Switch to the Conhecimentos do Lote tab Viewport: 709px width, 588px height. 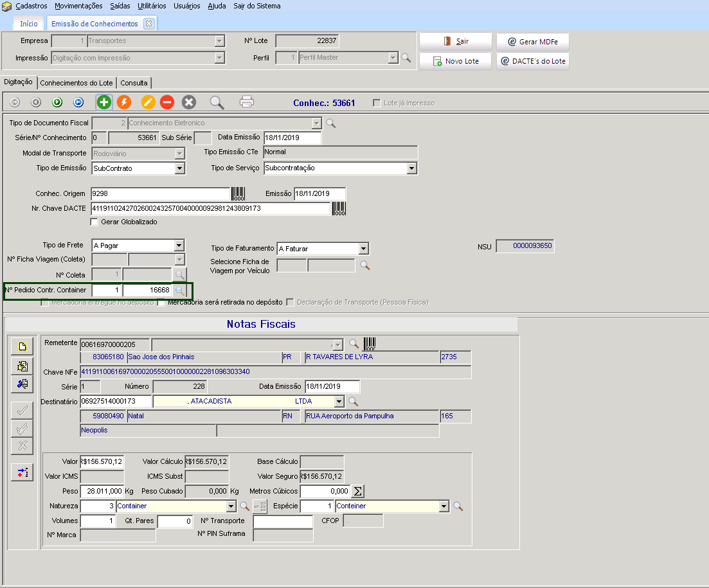(x=76, y=83)
